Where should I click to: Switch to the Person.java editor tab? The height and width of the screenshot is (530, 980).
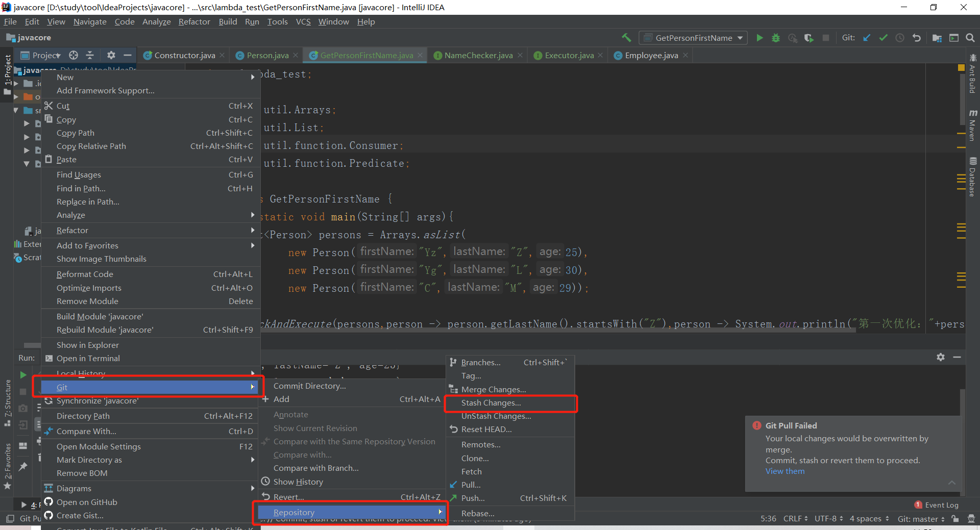tap(267, 55)
